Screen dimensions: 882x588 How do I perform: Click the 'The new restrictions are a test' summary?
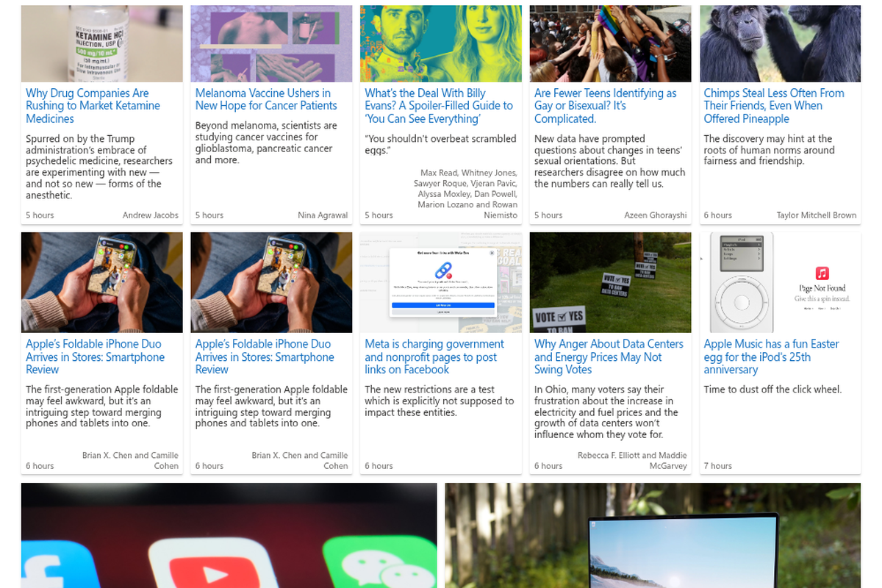tap(439, 401)
